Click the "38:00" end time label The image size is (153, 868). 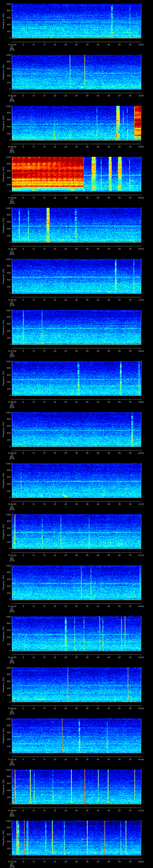coord(141,351)
